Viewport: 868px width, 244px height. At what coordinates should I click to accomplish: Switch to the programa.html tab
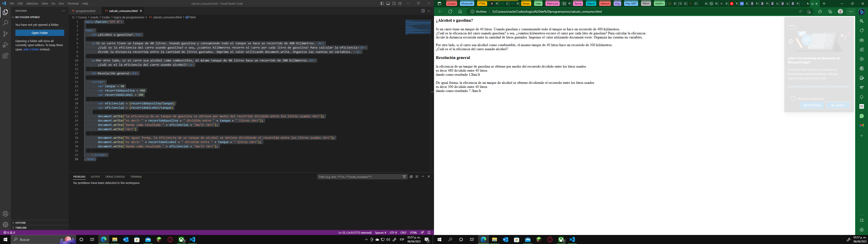[x=85, y=11]
